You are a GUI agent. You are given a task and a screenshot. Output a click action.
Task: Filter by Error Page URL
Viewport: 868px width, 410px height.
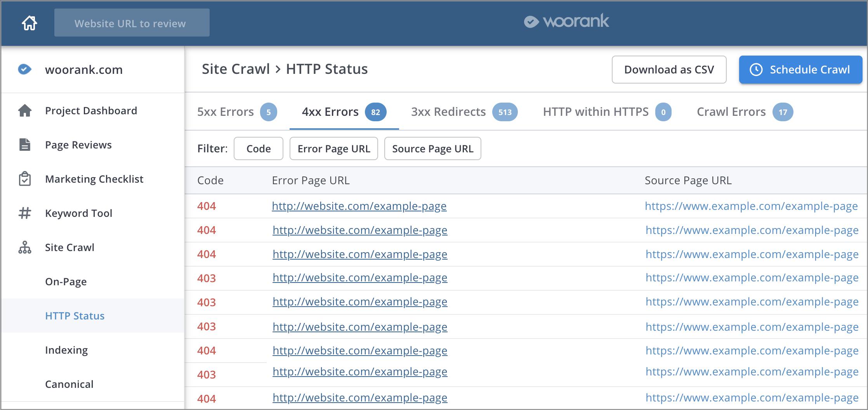(334, 148)
